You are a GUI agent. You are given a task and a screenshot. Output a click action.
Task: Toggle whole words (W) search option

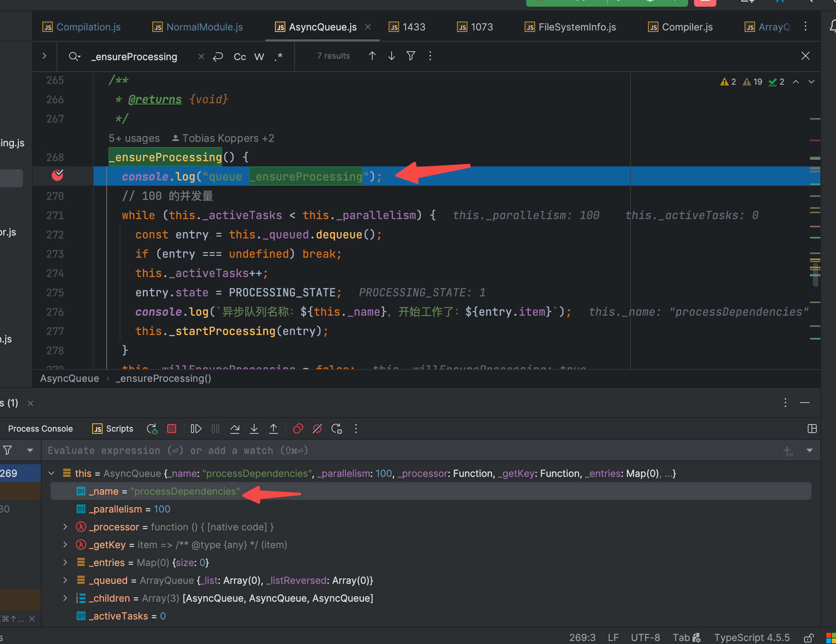click(x=259, y=56)
